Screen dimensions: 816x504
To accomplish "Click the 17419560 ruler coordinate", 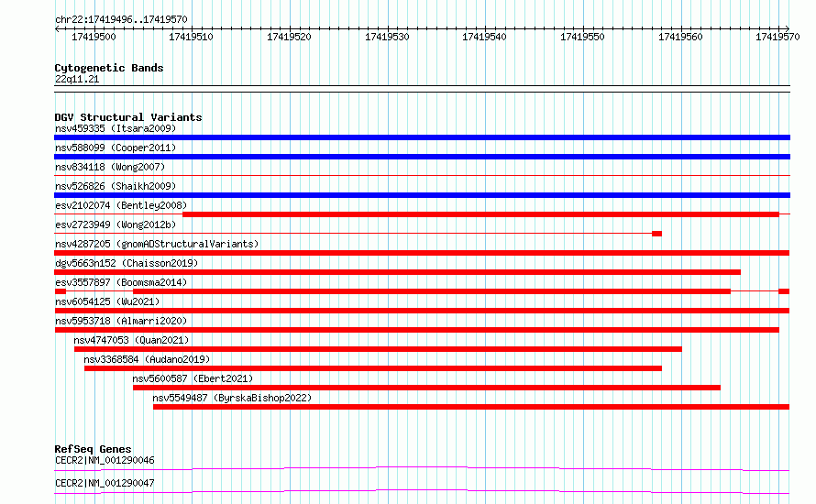I will [x=680, y=37].
